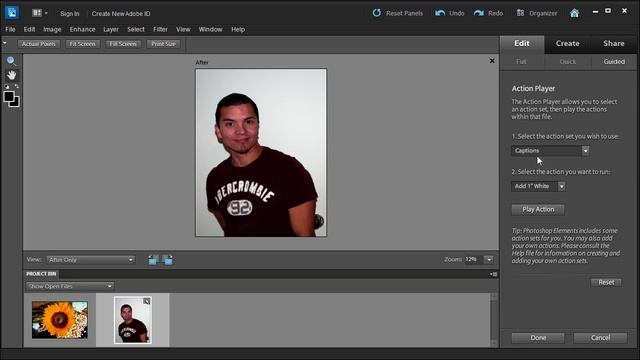640x360 pixels.
Task: Redo the last action
Action: (x=488, y=13)
